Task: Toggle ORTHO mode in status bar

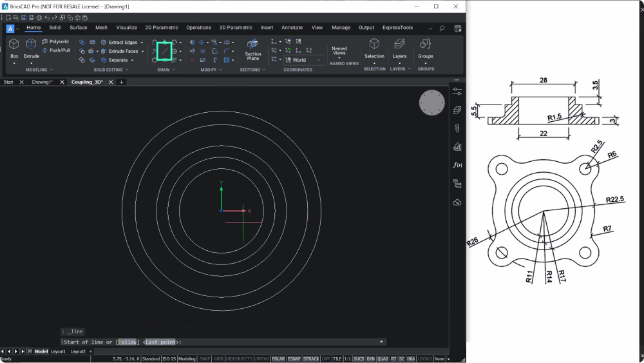Action: [262, 359]
